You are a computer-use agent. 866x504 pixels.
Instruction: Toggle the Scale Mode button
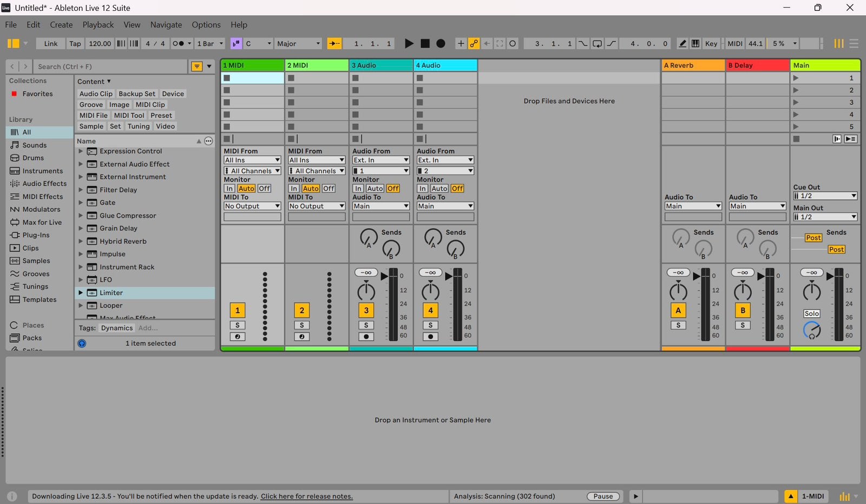point(236,43)
